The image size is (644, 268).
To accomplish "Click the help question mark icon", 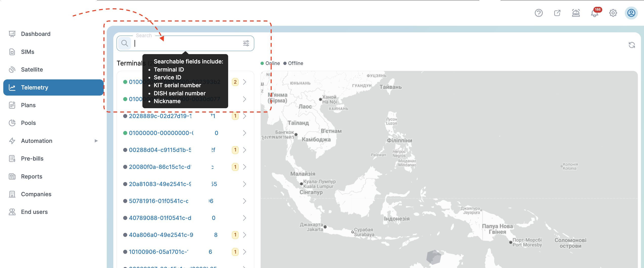I will pos(539,13).
